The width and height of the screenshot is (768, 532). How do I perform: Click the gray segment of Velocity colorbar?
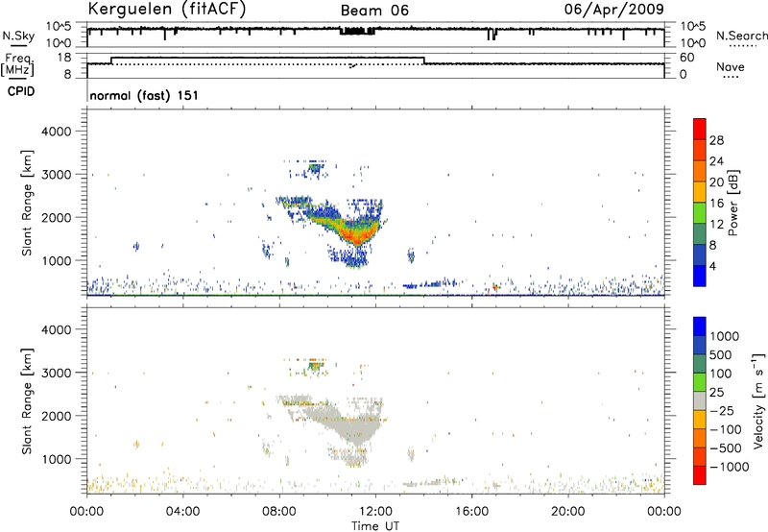point(700,400)
